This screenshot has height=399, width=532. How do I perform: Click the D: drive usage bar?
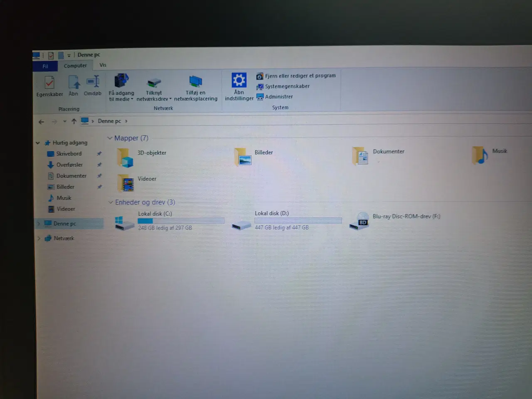(x=298, y=221)
